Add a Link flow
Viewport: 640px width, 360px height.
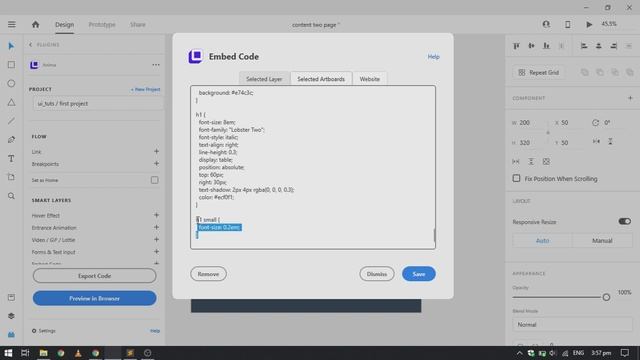coord(156,151)
